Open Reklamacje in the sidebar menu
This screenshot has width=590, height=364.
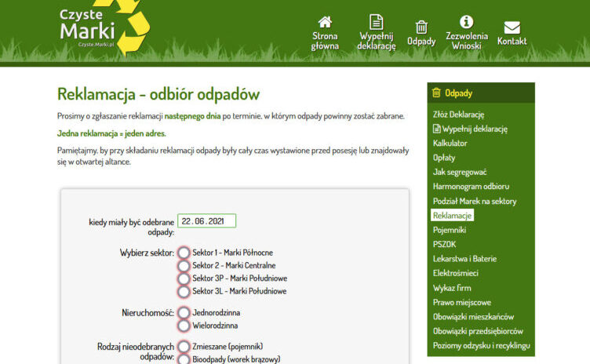tap(452, 215)
